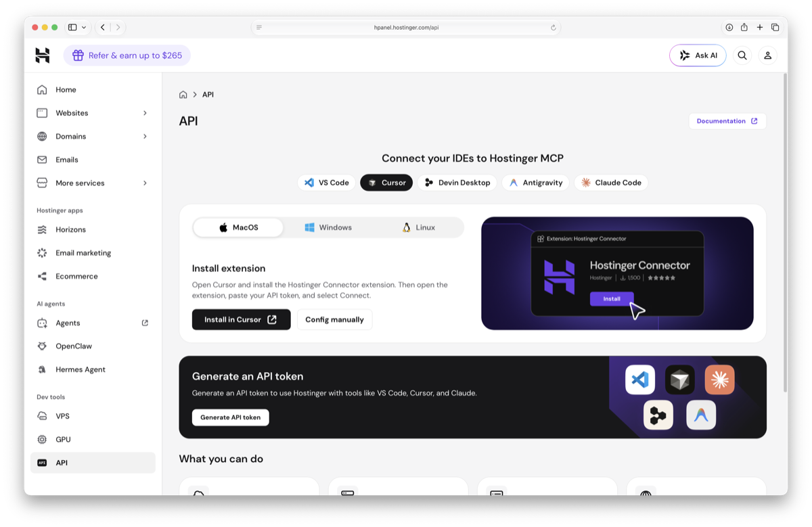Viewport: 812px width, 527px height.
Task: Click the Hostinger logo icon
Action: pyautogui.click(x=43, y=55)
